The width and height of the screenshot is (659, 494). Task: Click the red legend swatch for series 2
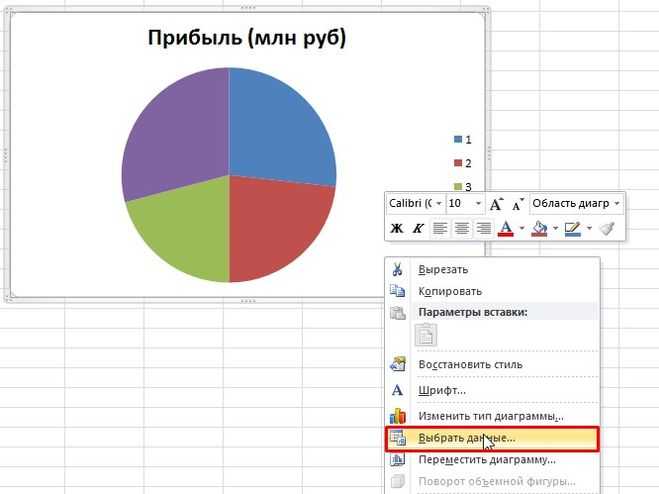pyautogui.click(x=458, y=163)
